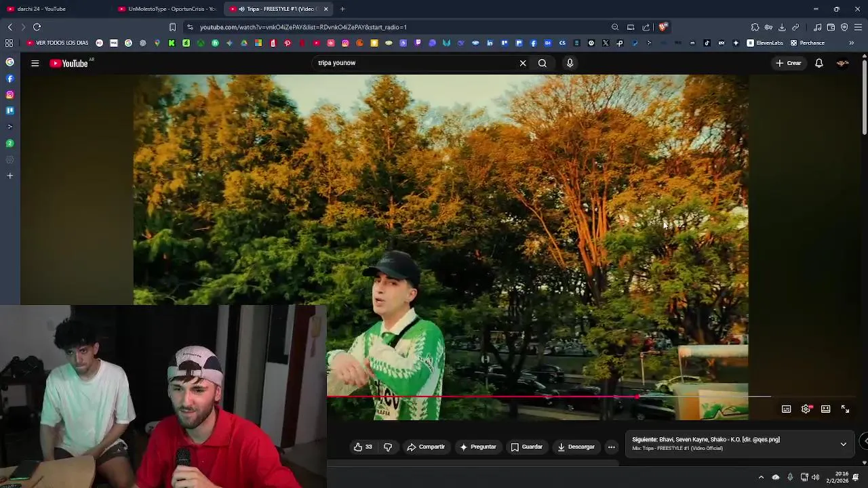Open YouTube notifications bell

pos(819,63)
